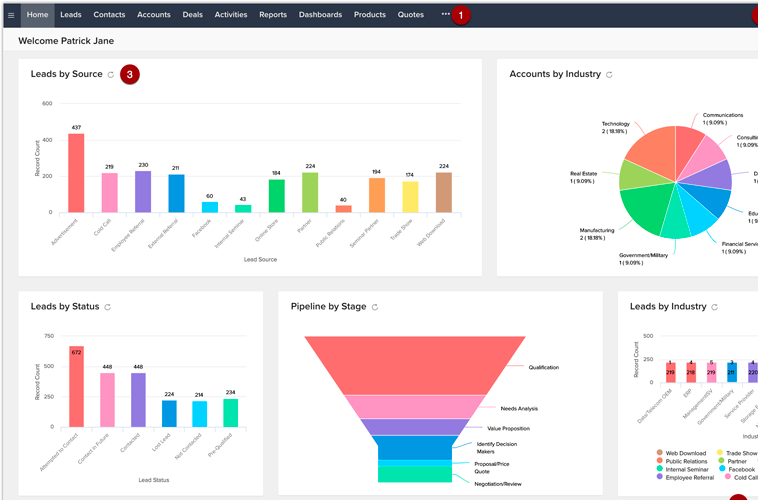The image size is (758, 500).
Task: Select the Qualification funnel stage
Action: click(415, 366)
